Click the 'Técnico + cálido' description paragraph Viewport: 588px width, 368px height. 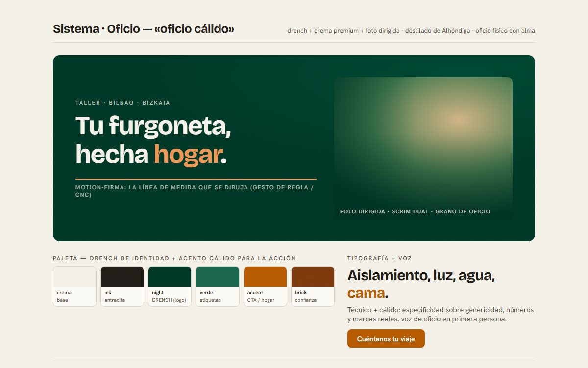point(441,315)
